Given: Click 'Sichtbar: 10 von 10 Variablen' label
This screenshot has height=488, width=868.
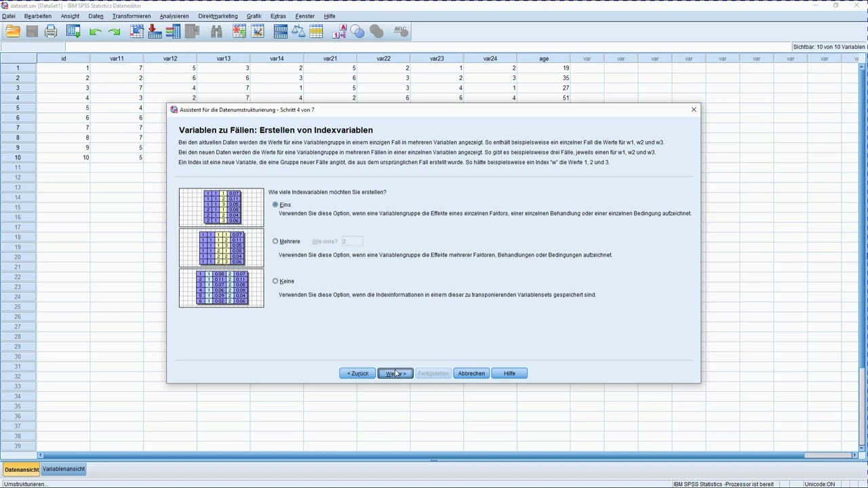Looking at the screenshot, I should [829, 47].
